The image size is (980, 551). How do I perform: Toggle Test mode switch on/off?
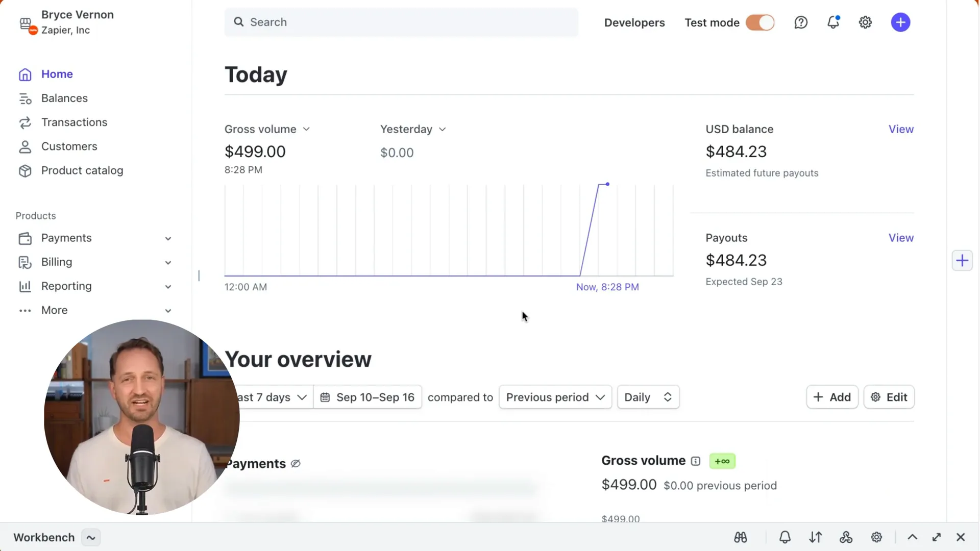pyautogui.click(x=760, y=22)
